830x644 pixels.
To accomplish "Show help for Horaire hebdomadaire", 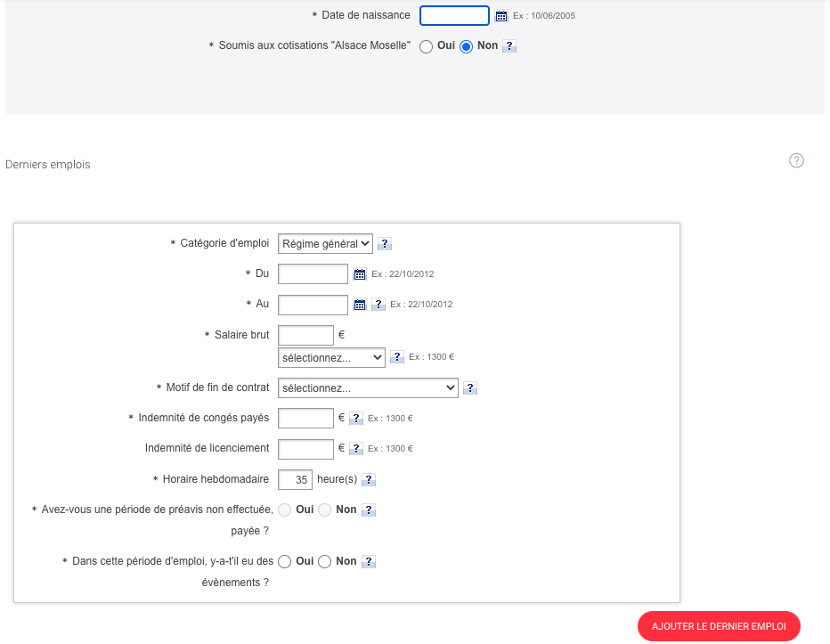I will tap(369, 481).
